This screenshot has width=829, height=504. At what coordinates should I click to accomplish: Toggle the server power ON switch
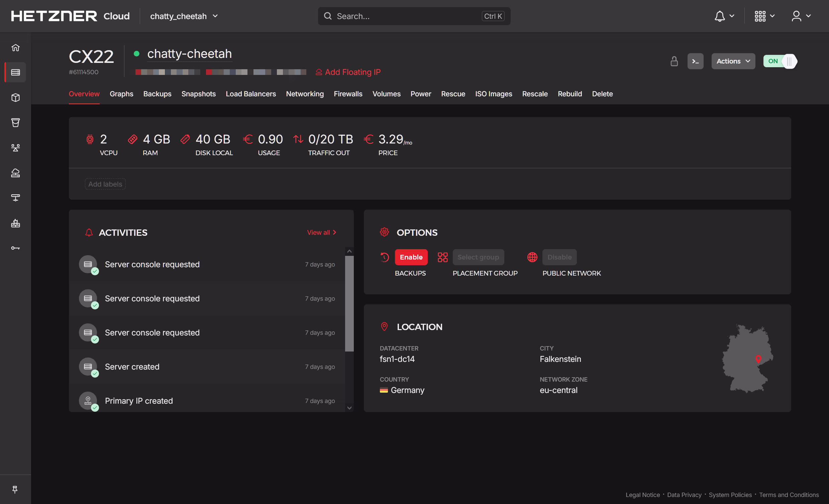click(780, 61)
